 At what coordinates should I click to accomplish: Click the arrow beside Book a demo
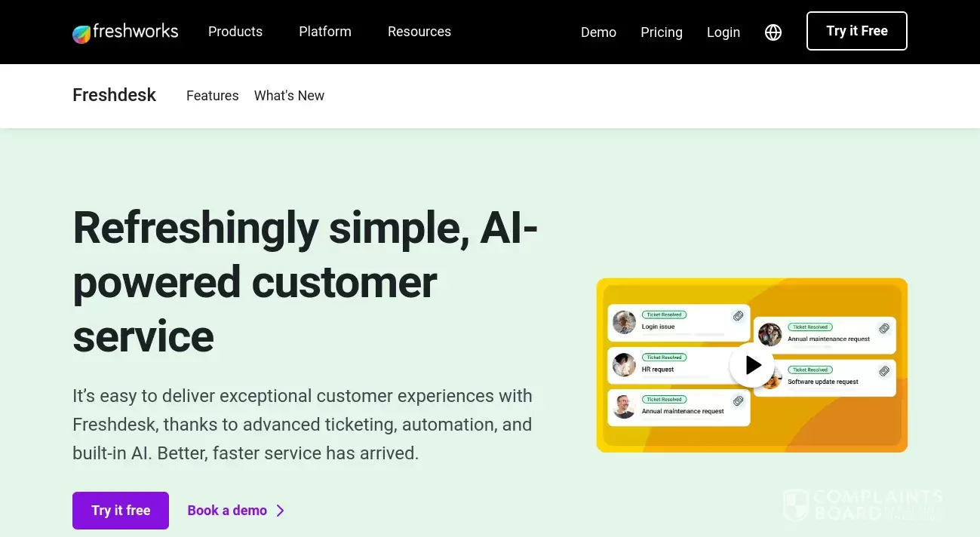click(281, 511)
